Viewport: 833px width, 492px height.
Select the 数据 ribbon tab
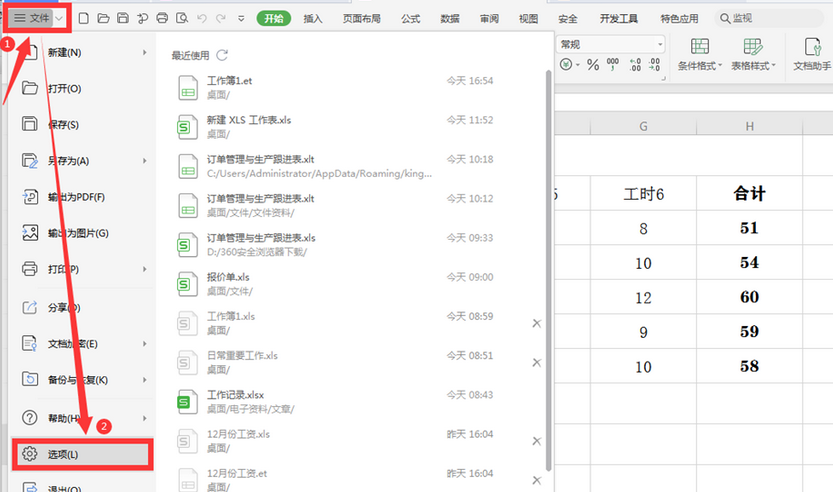pyautogui.click(x=450, y=19)
